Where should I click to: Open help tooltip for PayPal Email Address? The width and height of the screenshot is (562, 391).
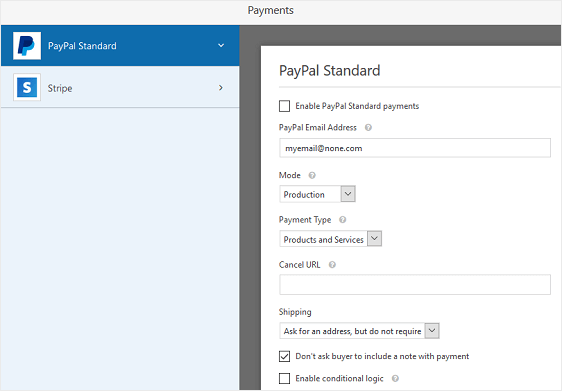[x=368, y=128]
